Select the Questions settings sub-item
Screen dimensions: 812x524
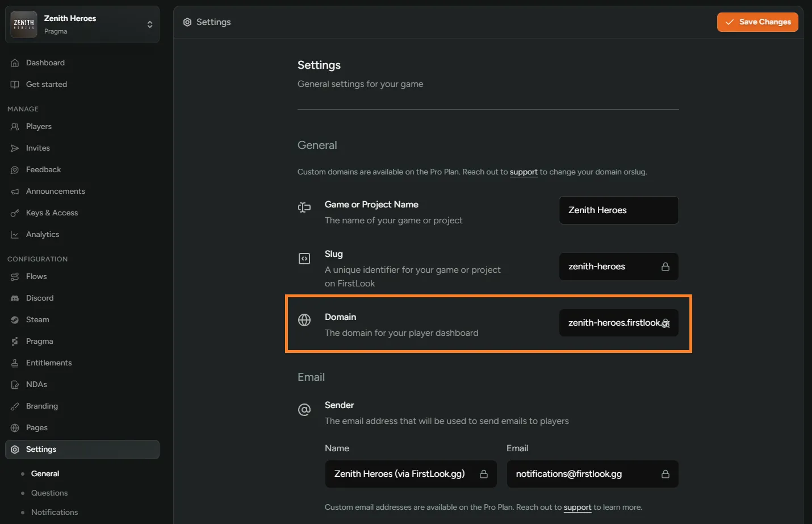[x=49, y=493]
